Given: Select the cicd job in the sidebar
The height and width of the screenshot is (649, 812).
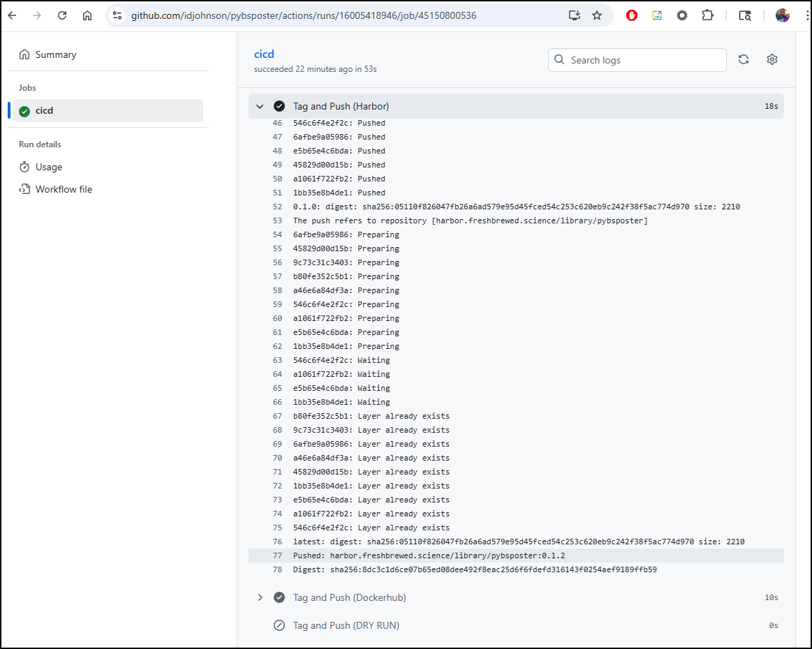Looking at the screenshot, I should [45, 110].
